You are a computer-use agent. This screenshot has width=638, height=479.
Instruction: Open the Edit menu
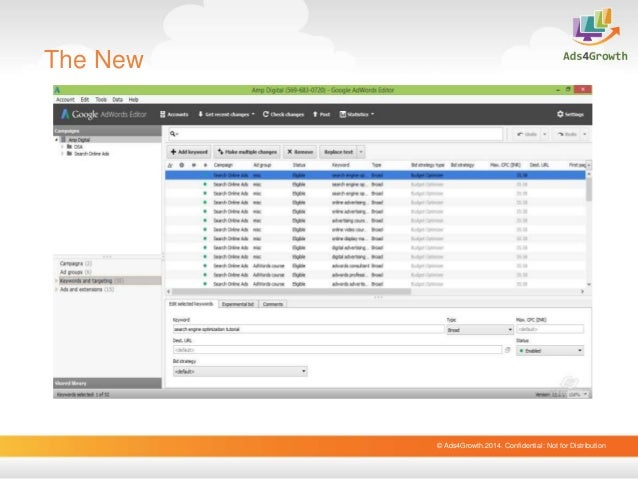click(x=85, y=100)
